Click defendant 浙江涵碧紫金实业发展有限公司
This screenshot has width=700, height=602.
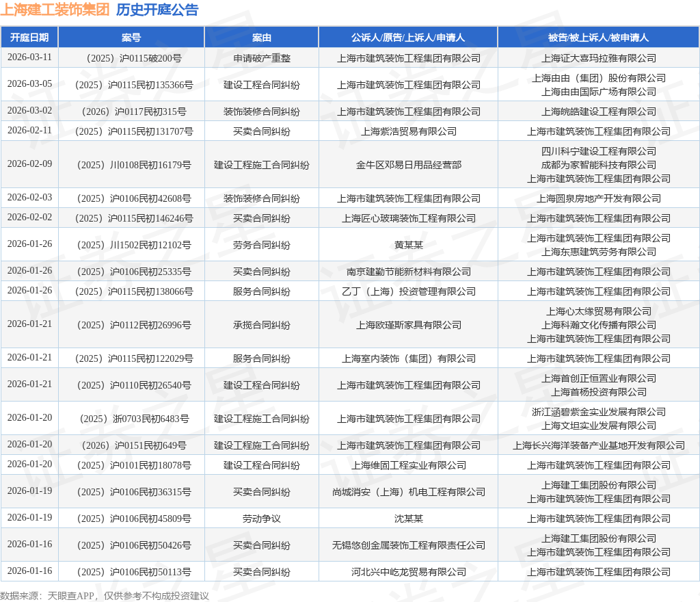pyautogui.click(x=599, y=412)
